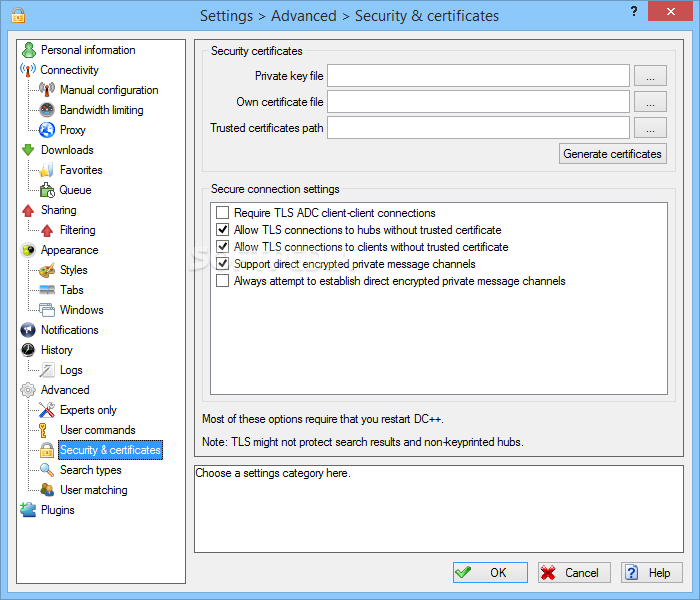The height and width of the screenshot is (600, 700).
Task: Click the Search types magnifier icon
Action: click(x=47, y=470)
